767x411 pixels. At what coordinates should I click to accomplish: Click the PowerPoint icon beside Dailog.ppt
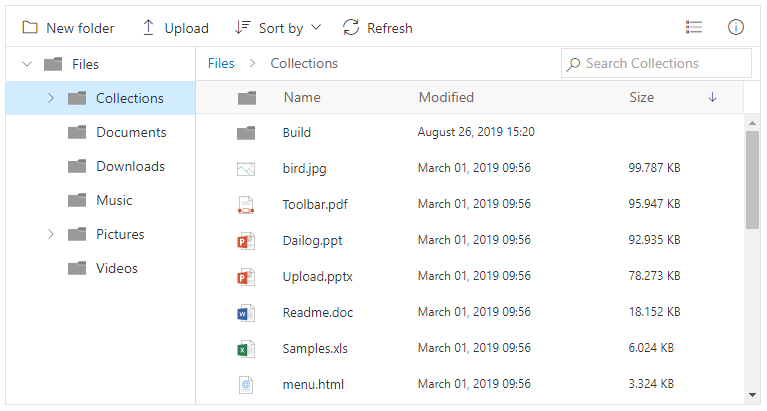246,241
